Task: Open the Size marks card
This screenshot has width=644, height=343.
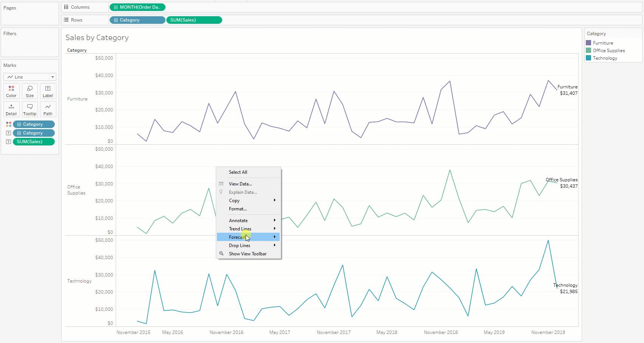Action: 30,91
